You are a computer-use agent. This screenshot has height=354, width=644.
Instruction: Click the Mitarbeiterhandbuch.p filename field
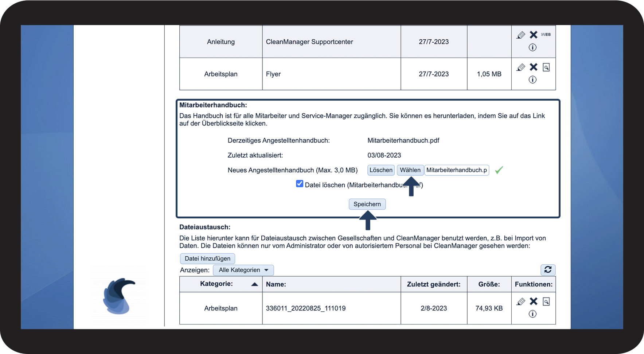[x=457, y=170]
